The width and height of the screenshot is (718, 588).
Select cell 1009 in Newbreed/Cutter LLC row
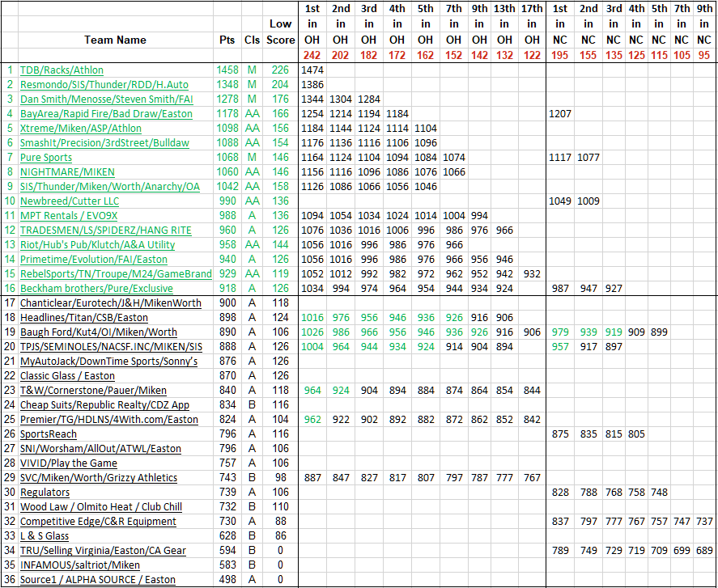pos(588,201)
